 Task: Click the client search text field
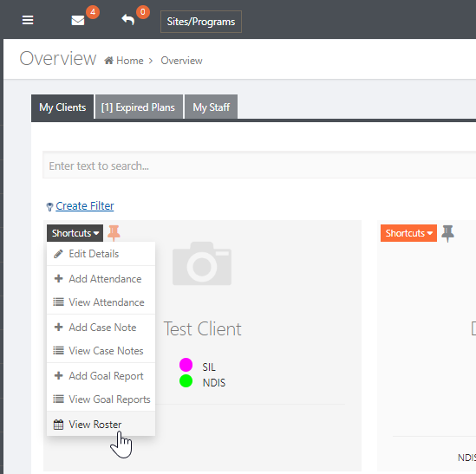(259, 166)
